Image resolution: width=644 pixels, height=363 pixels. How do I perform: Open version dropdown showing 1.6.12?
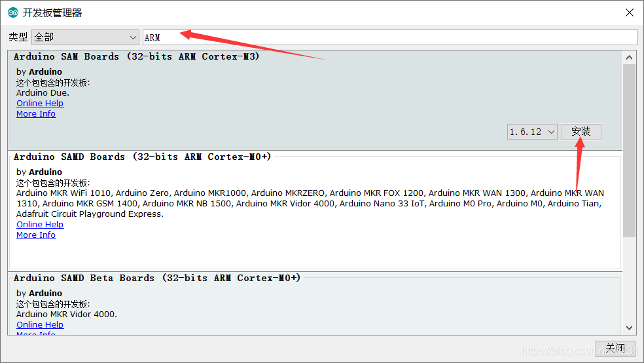click(532, 132)
